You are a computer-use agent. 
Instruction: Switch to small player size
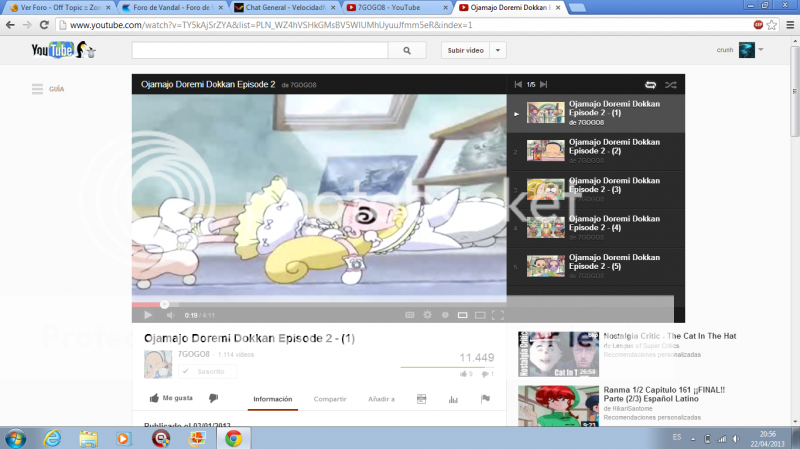point(462,315)
